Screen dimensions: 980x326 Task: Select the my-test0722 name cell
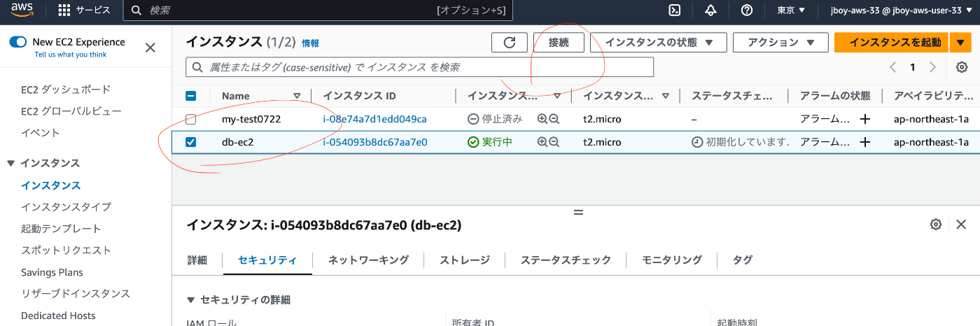point(251,120)
